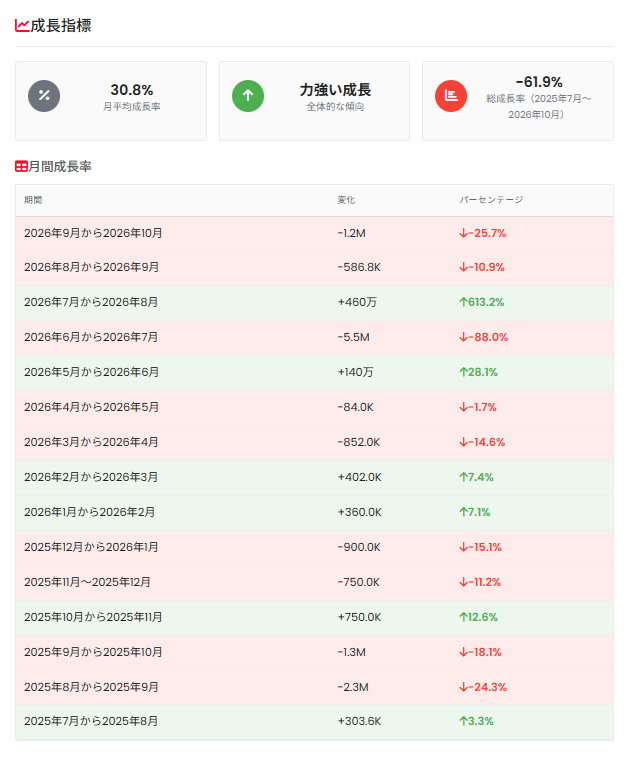Click the 総成長率 period label

[539, 106]
